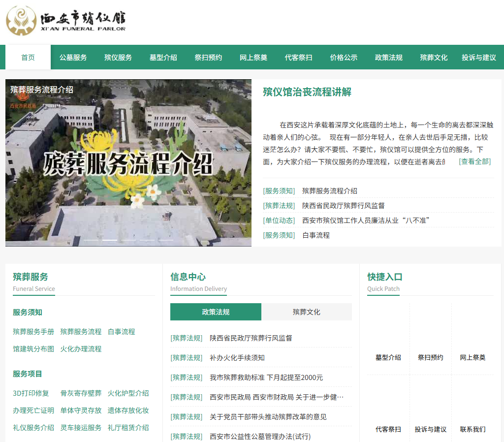Open the 殡葬服务流程 link under 服务须知
The height and width of the screenshot is (442, 504).
[81, 332]
